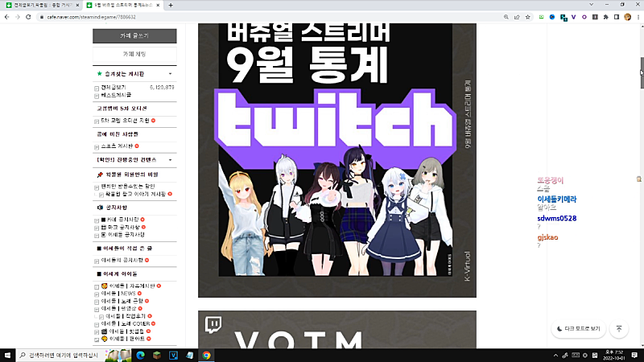Open the taskbar clock and calendar
Viewport: 644px width, 362px height.
(x=615, y=355)
